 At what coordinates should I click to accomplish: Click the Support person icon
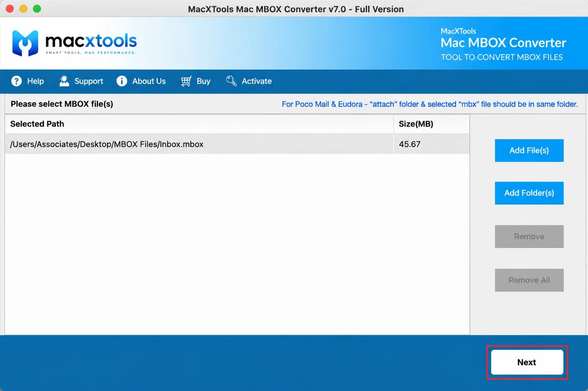(x=64, y=81)
